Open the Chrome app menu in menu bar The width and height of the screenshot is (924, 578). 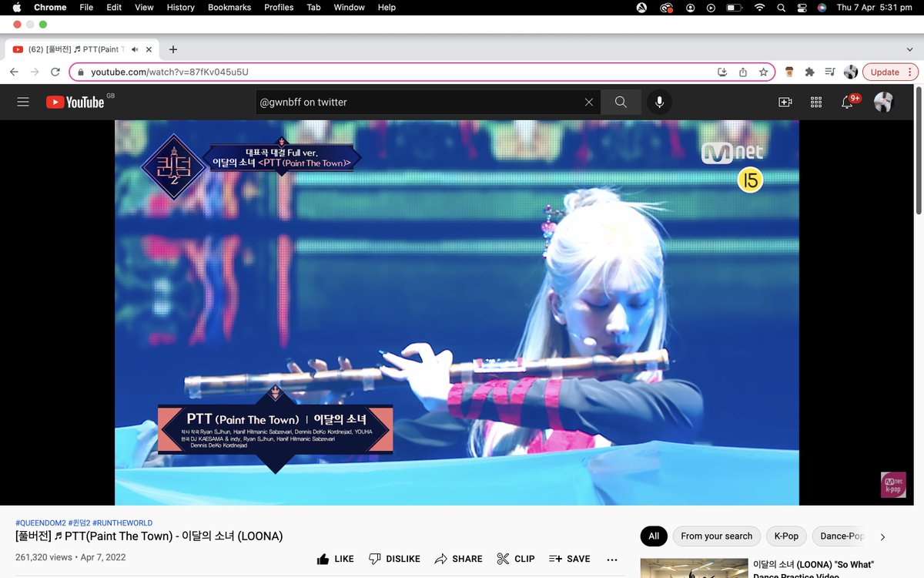(50, 7)
